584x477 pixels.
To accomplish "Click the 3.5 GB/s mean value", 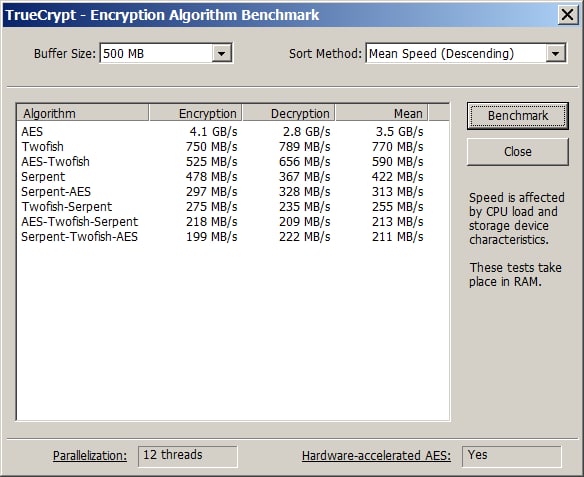I will click(x=399, y=131).
